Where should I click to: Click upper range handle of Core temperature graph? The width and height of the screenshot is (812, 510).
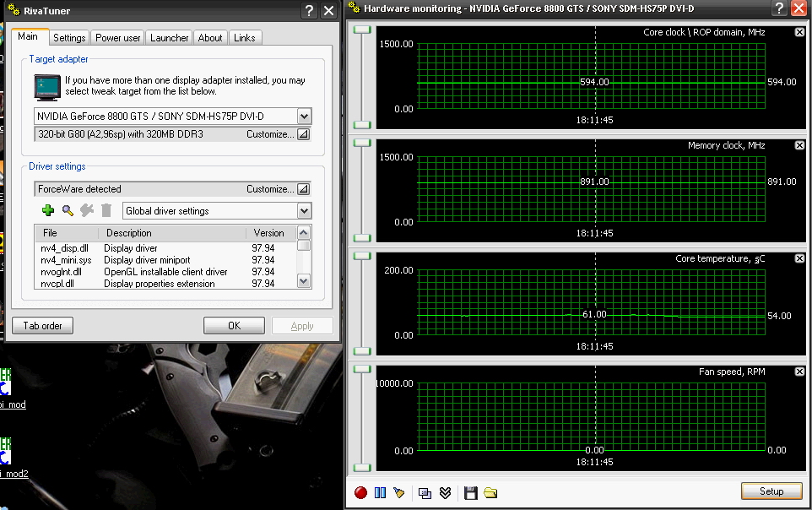(x=362, y=256)
